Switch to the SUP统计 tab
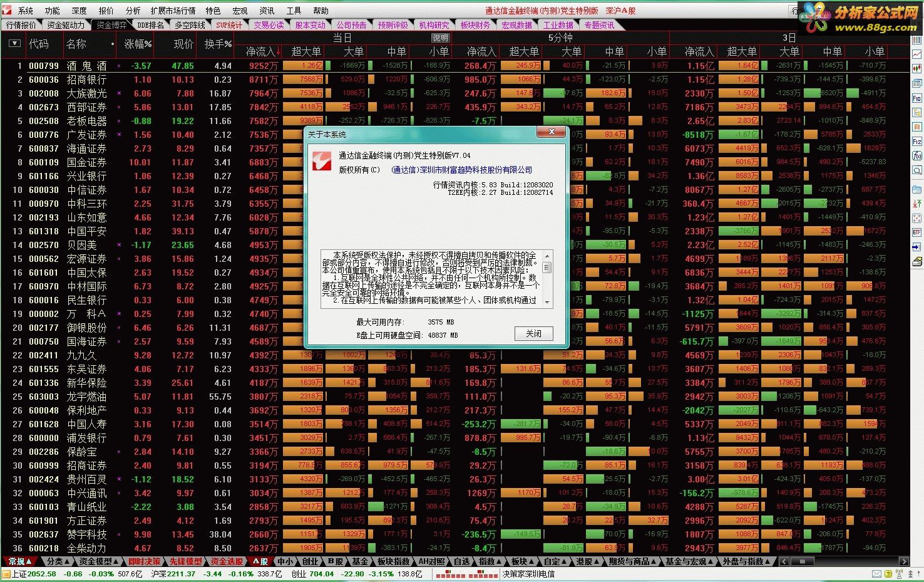Image resolution: width=924 pixels, height=582 pixels. pyautogui.click(x=229, y=25)
